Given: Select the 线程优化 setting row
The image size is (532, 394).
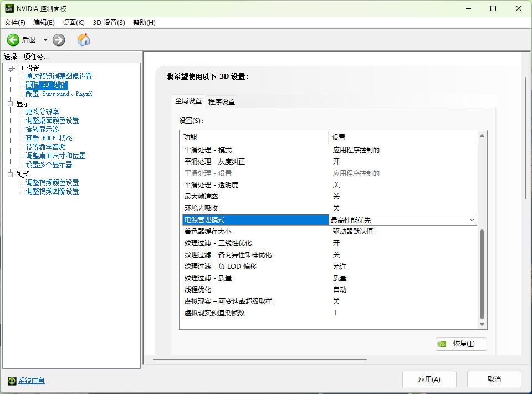Looking at the screenshot, I should click(198, 290).
